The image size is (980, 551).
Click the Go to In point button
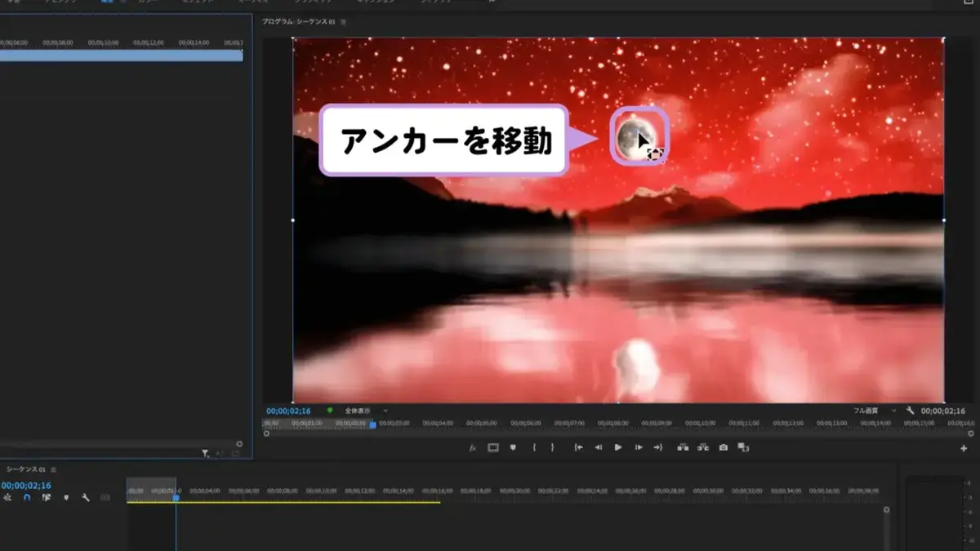click(x=578, y=447)
